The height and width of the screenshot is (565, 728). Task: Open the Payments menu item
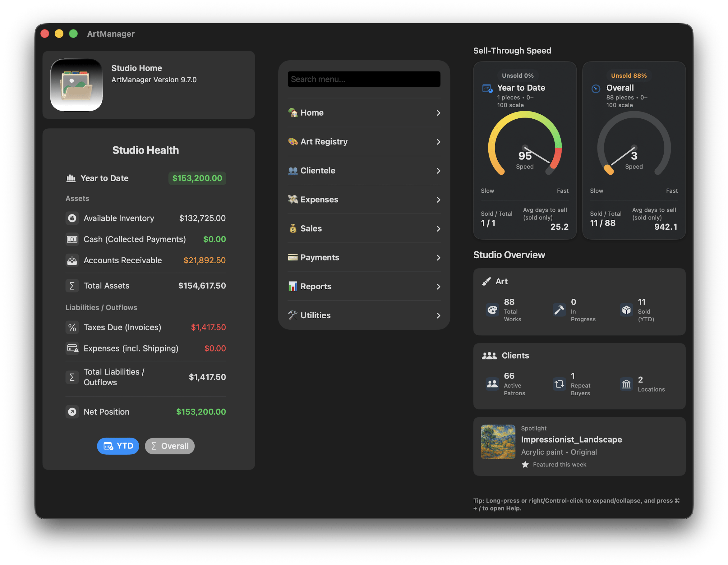point(319,258)
